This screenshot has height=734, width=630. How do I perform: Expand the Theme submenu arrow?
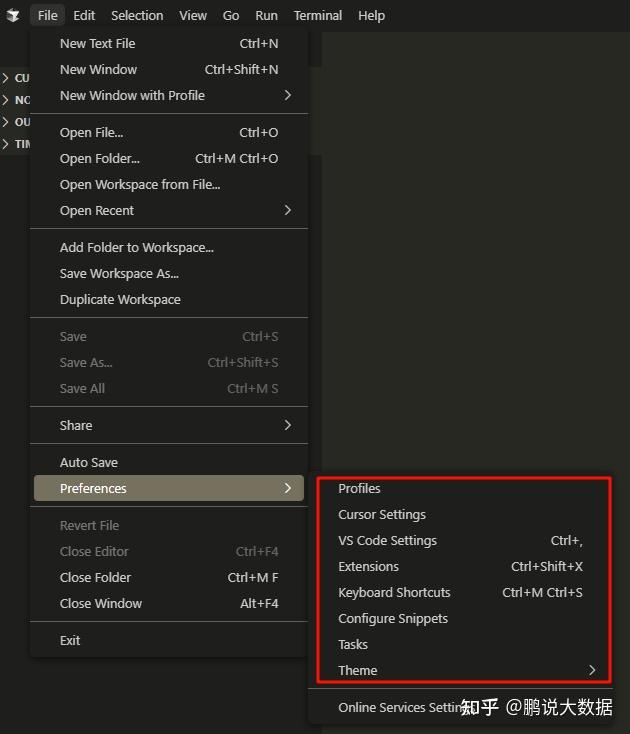(x=592, y=671)
